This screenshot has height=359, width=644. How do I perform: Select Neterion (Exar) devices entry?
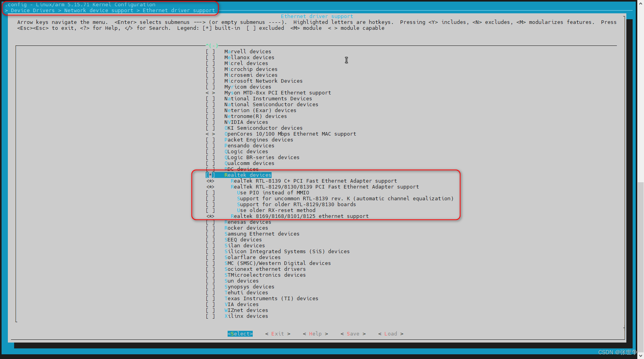click(x=260, y=111)
